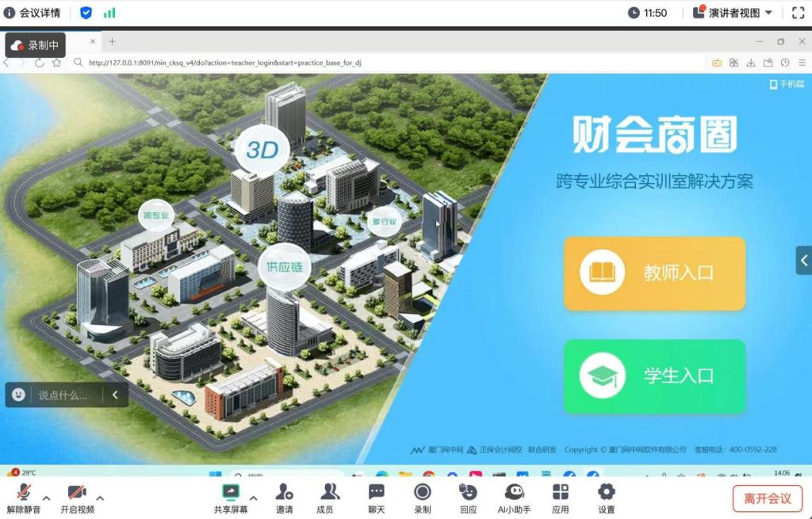Toggle meeting recording with 录制 button
This screenshot has height=519, width=812.
(423, 498)
